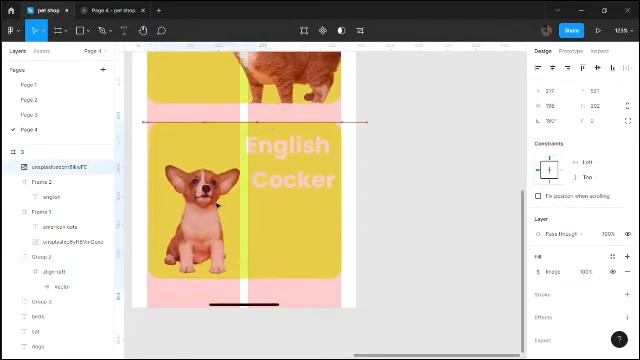This screenshot has width=640, height=360.
Task: Select the Move tool
Action: tap(34, 31)
